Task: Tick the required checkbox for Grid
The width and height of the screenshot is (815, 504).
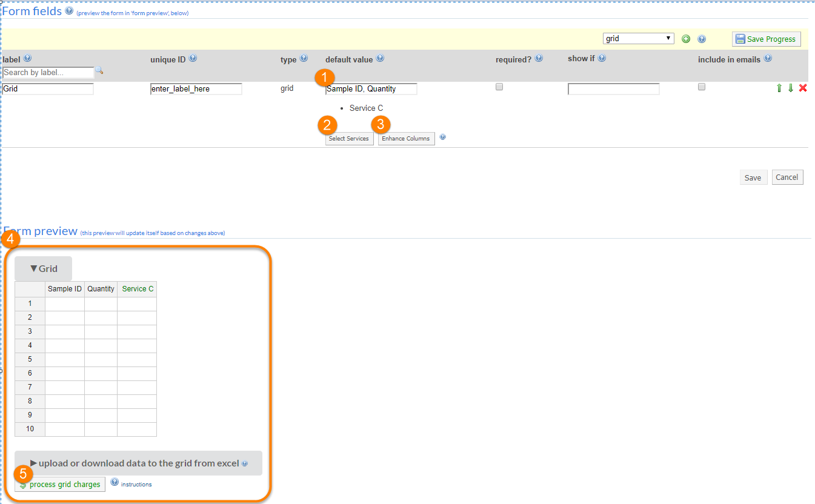Action: (499, 87)
